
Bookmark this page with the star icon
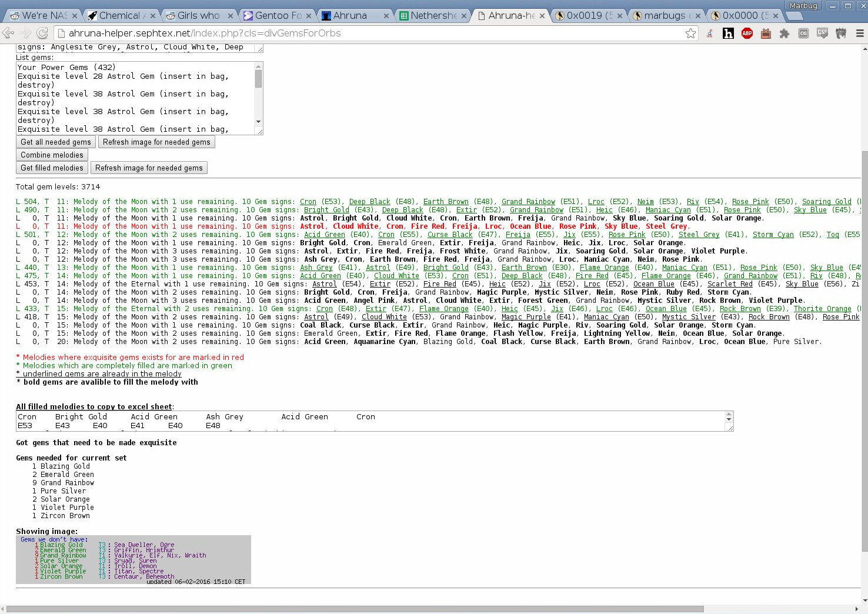690,34
